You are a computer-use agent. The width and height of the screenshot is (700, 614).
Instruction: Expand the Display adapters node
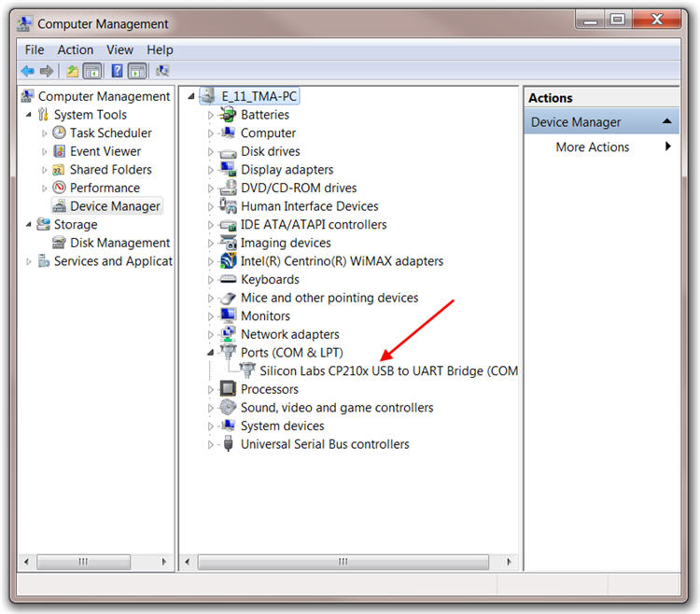[x=210, y=170]
